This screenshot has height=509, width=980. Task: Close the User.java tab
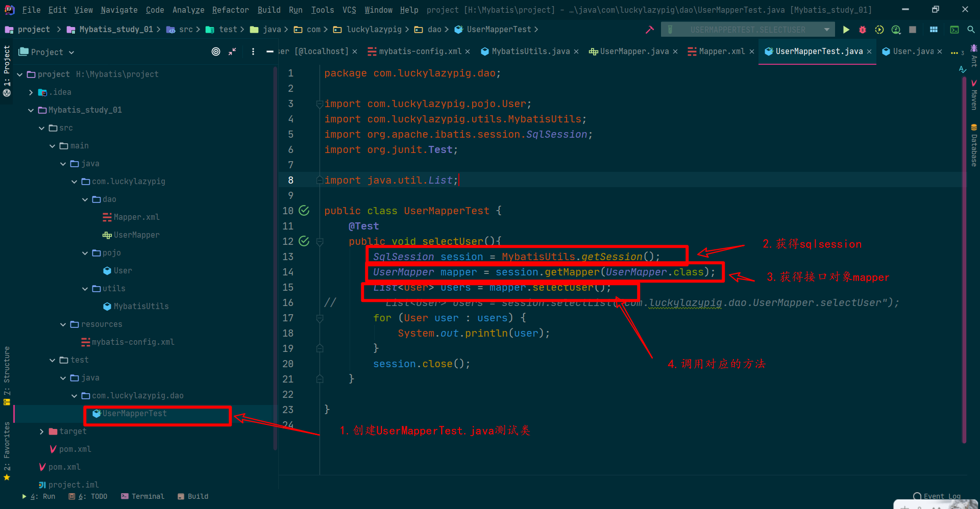pyautogui.click(x=940, y=52)
